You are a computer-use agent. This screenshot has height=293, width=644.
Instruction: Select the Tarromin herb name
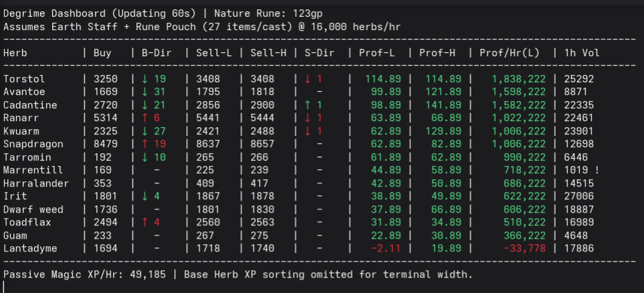point(27,157)
